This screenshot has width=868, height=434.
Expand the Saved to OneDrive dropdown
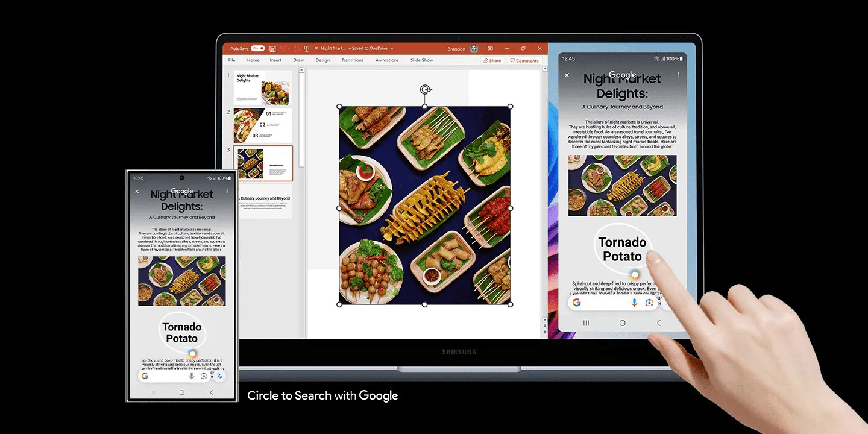coord(392,49)
